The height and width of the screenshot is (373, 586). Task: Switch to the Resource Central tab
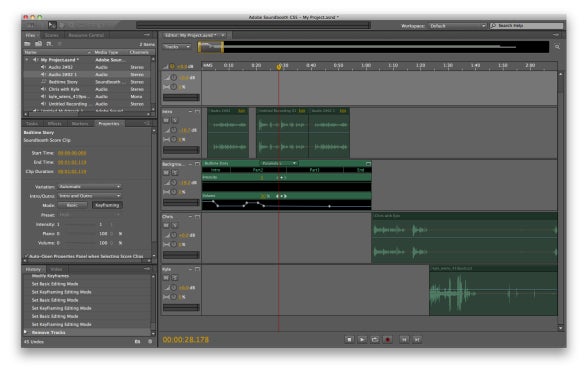(86, 35)
